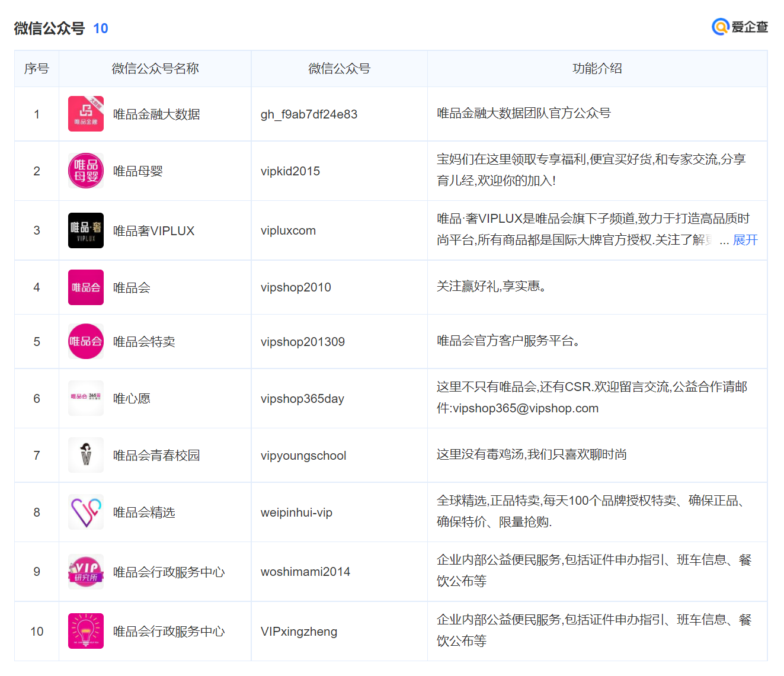Open the 唯品会青春校园 account name
The image size is (784, 676).
[x=156, y=456]
